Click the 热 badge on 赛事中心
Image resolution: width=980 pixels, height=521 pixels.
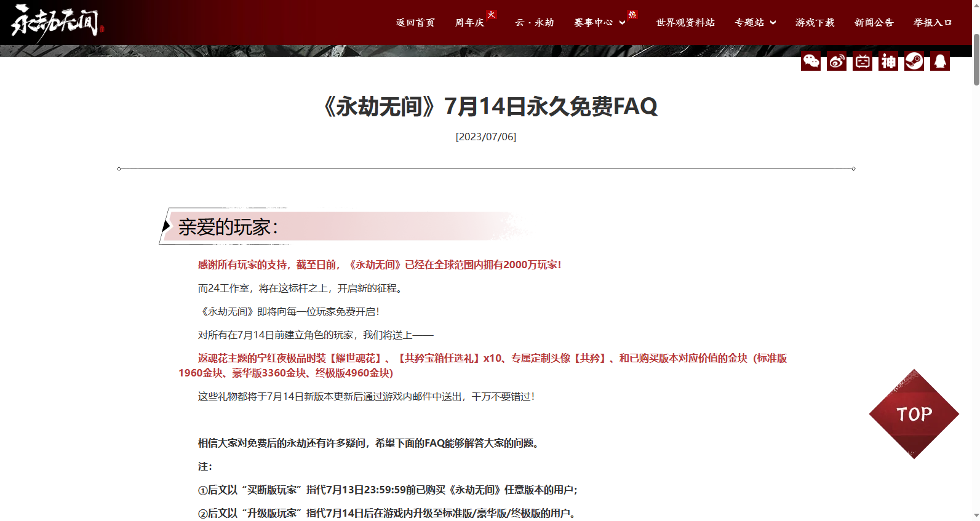pos(632,14)
